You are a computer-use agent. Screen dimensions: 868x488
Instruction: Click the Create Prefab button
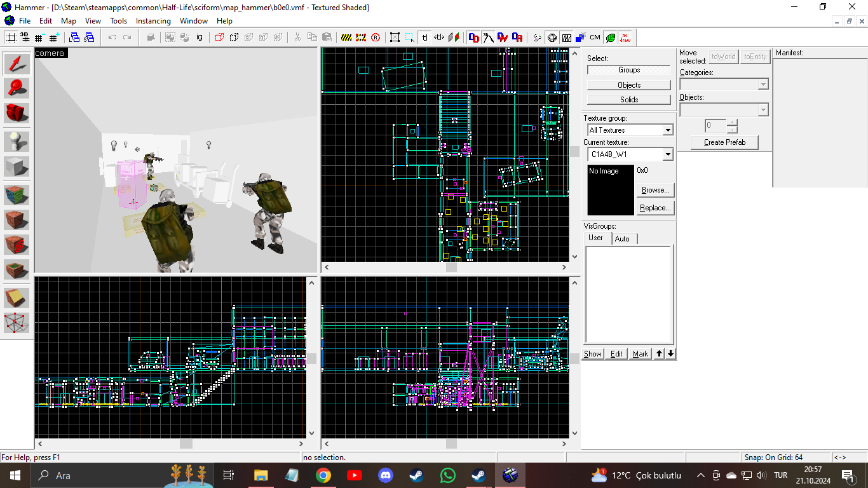[x=724, y=142]
